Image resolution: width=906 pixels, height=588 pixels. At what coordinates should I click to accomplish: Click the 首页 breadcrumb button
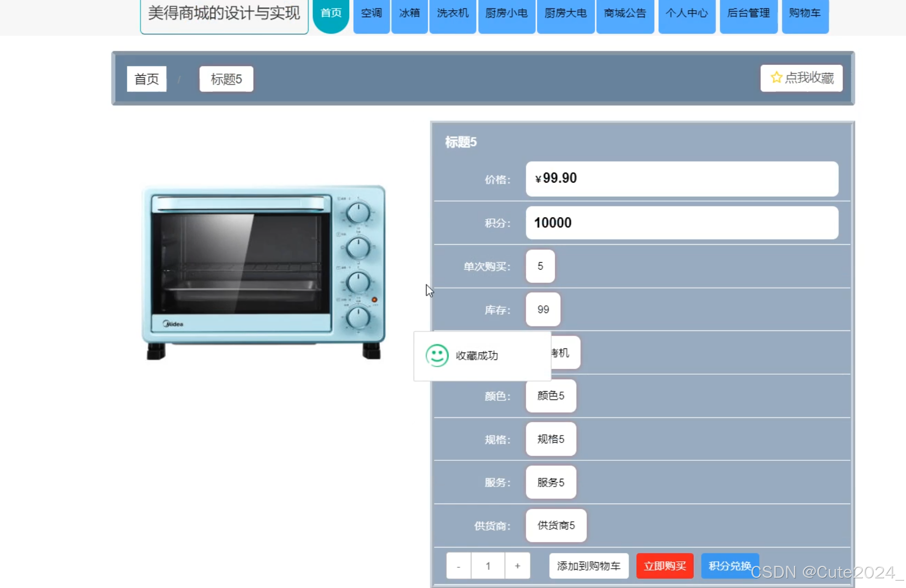pos(146,79)
